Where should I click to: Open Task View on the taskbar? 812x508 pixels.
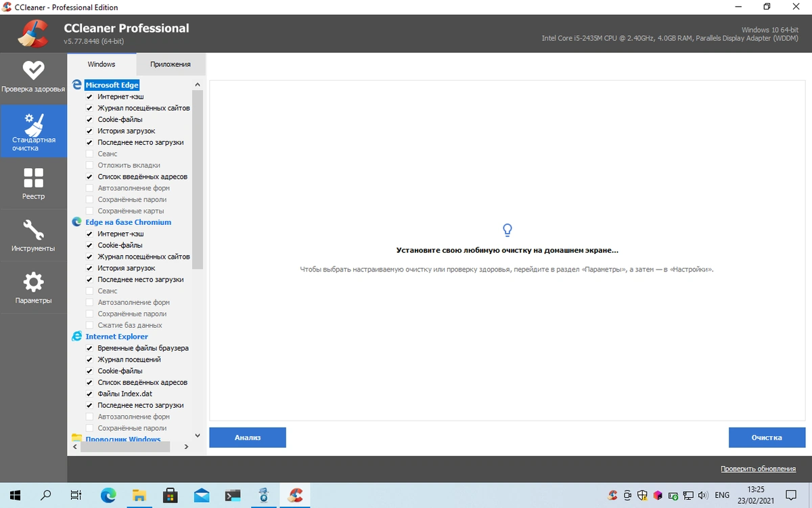tap(76, 495)
